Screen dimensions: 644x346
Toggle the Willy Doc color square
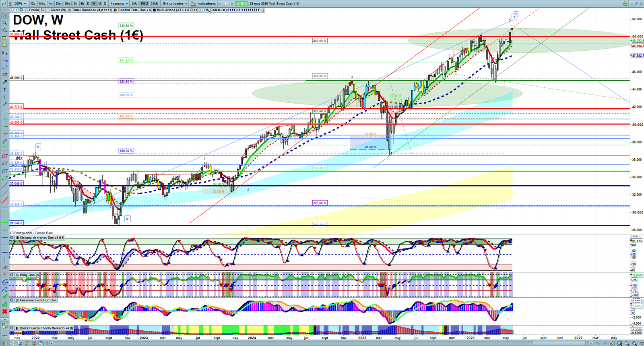coord(17,275)
